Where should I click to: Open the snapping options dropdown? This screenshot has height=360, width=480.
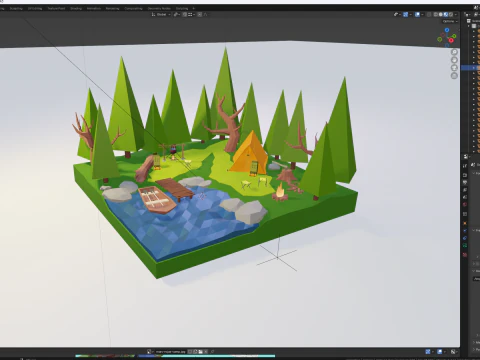point(191,14)
